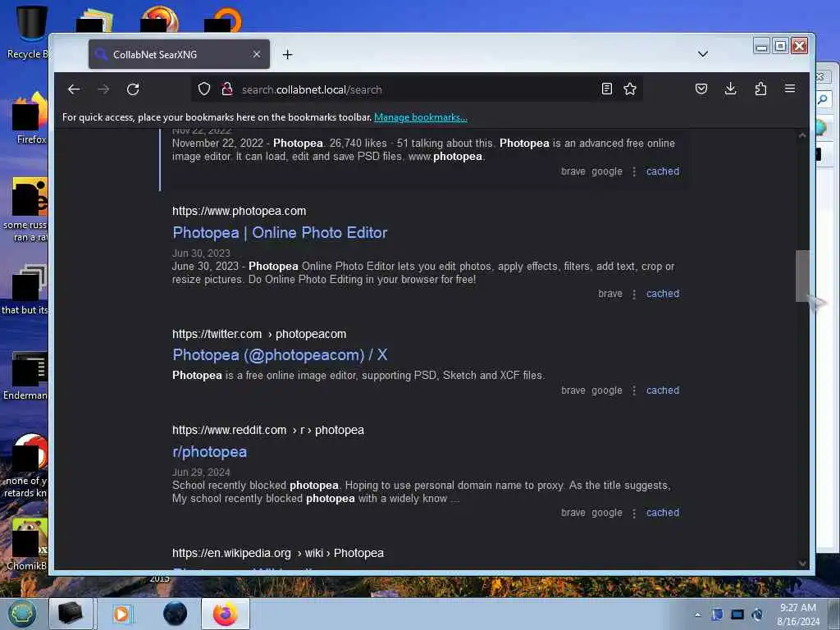840x630 pixels.
Task: Select the 'none of y retards kn' desktop icon
Action: pos(25,466)
